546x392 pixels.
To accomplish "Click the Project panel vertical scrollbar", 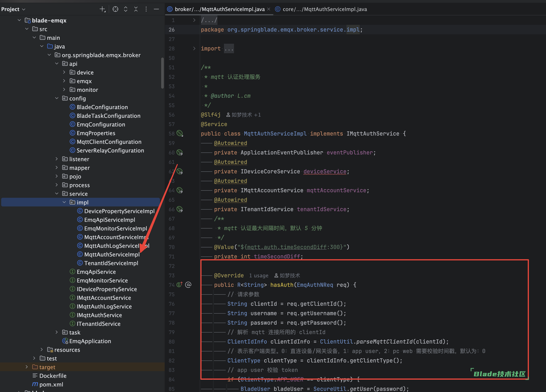I will tap(162, 73).
